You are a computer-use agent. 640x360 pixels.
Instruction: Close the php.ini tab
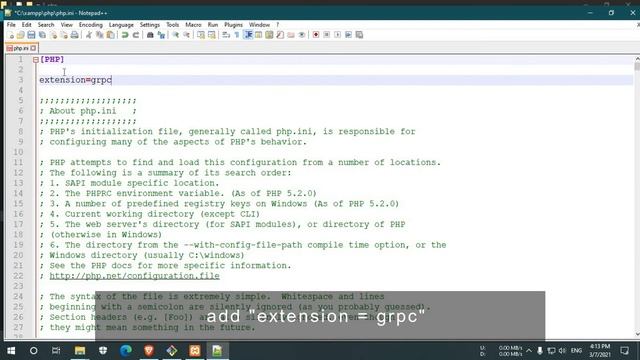tap(33, 48)
